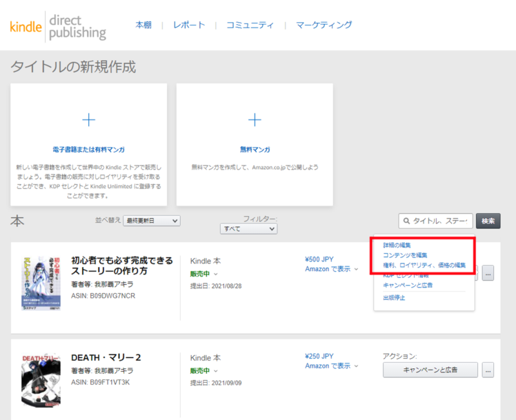516x420 pixels.
Task: Expand the Amazon で表示 chevron for the ¥250 book
Action: (356, 366)
